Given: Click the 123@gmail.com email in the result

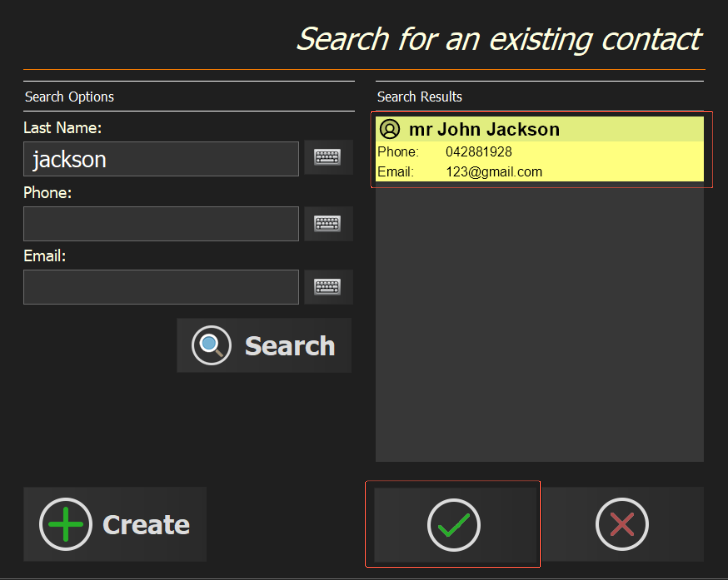Looking at the screenshot, I should click(494, 172).
